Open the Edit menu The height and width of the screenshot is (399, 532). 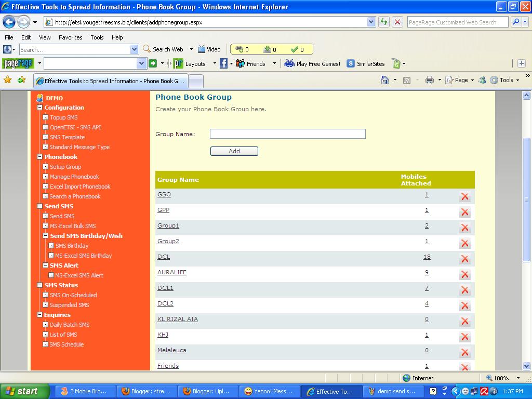point(26,37)
